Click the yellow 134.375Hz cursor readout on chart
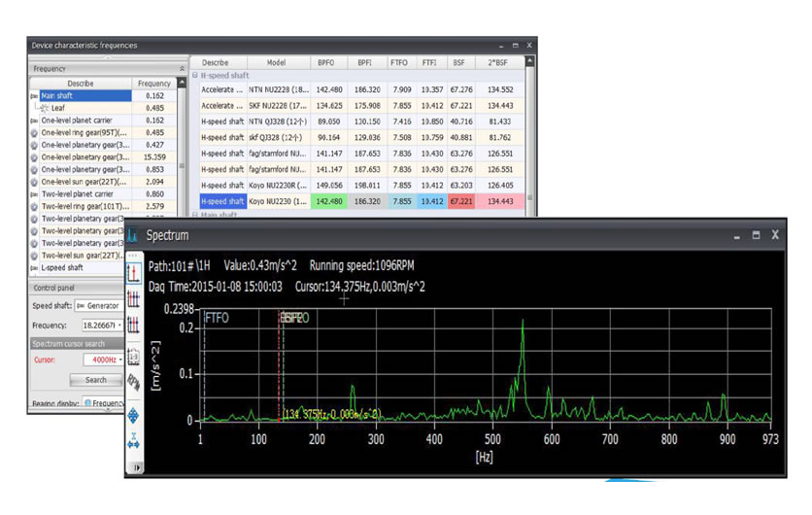 (x=332, y=414)
